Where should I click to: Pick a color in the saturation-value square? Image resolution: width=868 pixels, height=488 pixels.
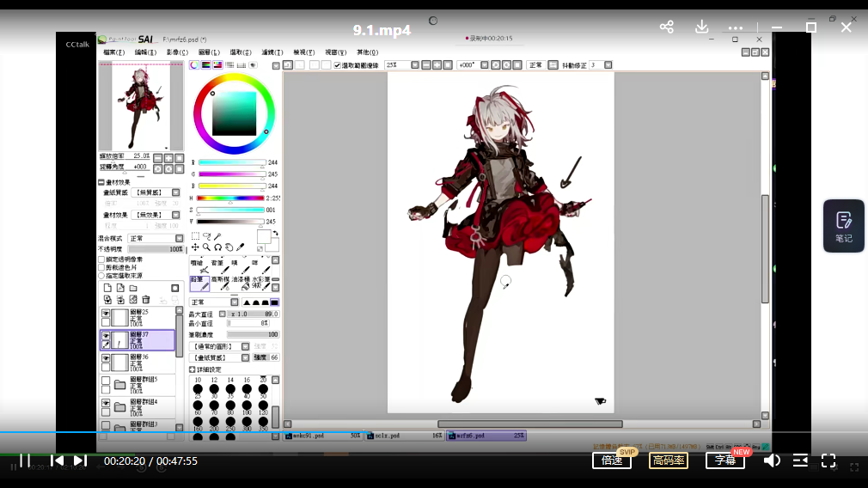234,114
